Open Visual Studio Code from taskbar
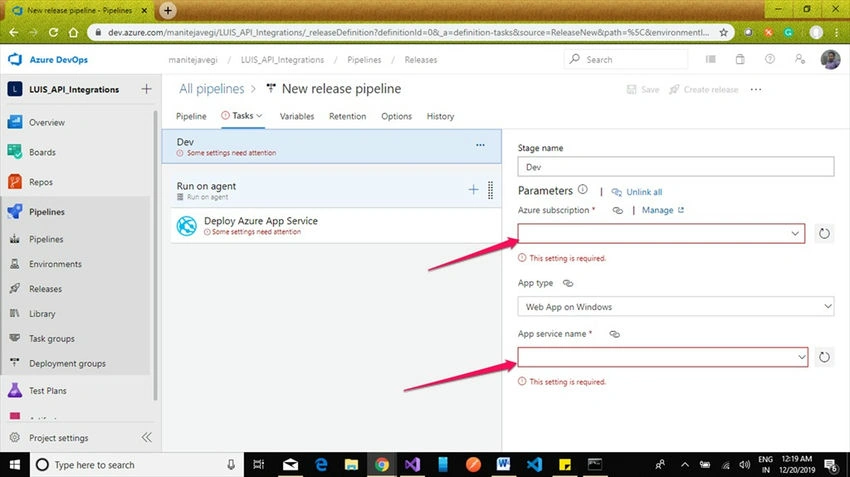This screenshot has height=477, width=850. [x=534, y=465]
